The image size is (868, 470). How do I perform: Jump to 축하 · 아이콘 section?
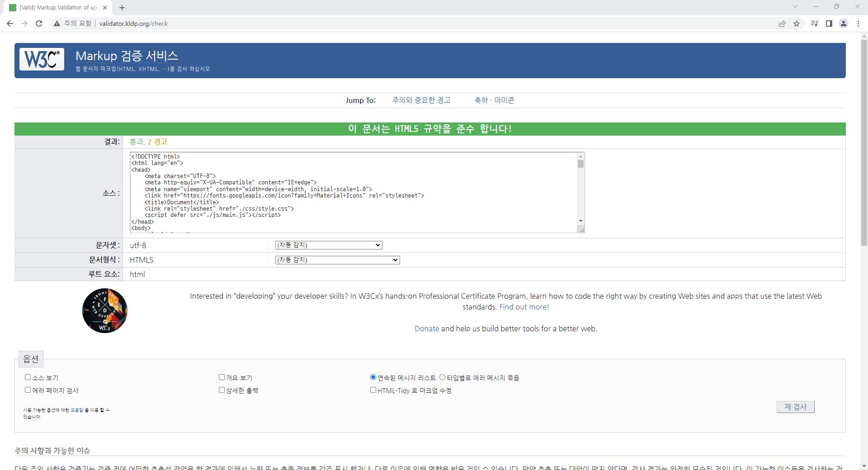494,100
